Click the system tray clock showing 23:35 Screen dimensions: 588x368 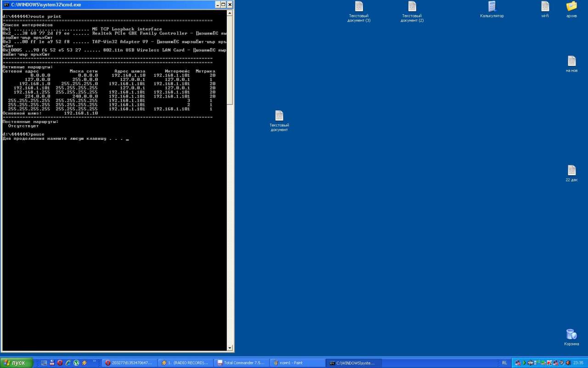(x=578, y=363)
